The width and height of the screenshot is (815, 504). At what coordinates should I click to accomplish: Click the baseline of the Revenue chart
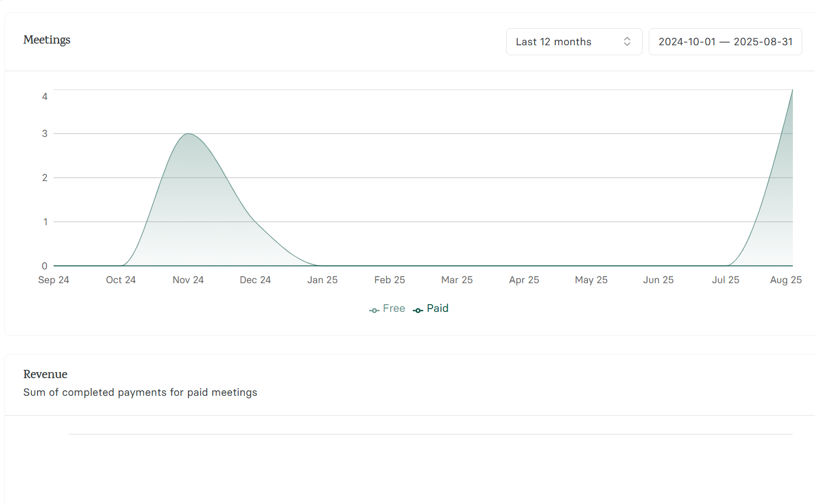coord(431,434)
